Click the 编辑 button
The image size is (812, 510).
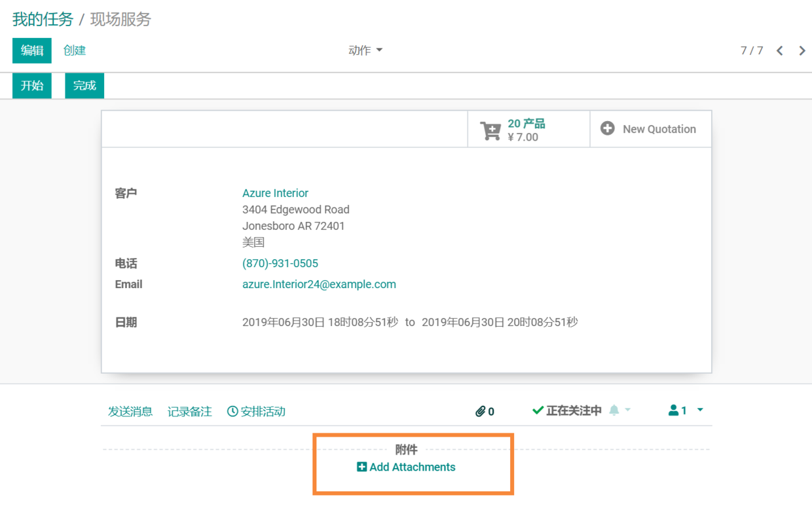pyautogui.click(x=32, y=50)
